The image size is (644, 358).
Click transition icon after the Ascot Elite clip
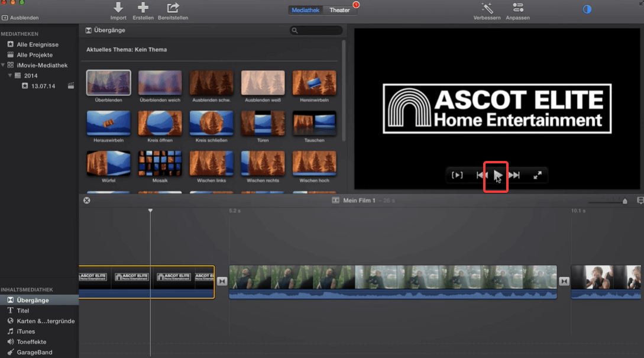pyautogui.click(x=222, y=281)
